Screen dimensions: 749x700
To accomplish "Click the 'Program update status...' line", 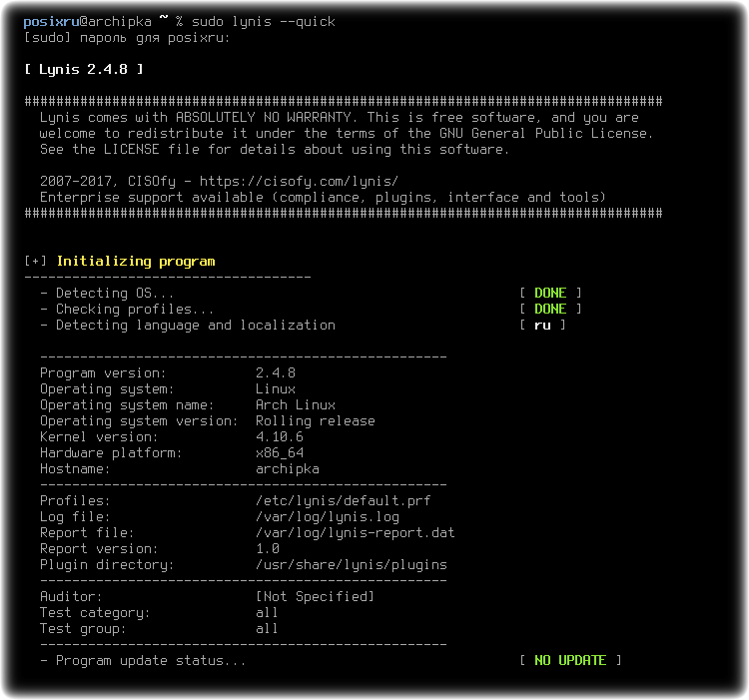I will [x=143, y=661].
